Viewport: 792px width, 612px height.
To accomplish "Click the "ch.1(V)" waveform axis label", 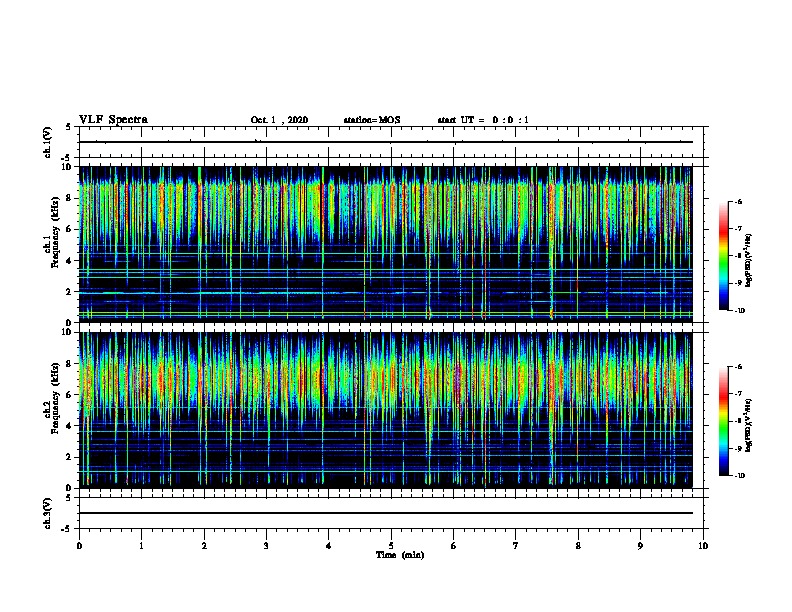I will 47,142.
